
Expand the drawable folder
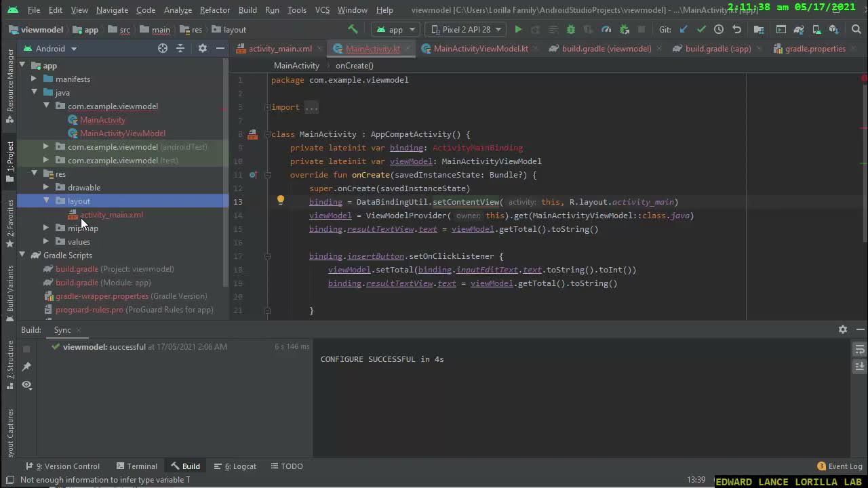(46, 188)
